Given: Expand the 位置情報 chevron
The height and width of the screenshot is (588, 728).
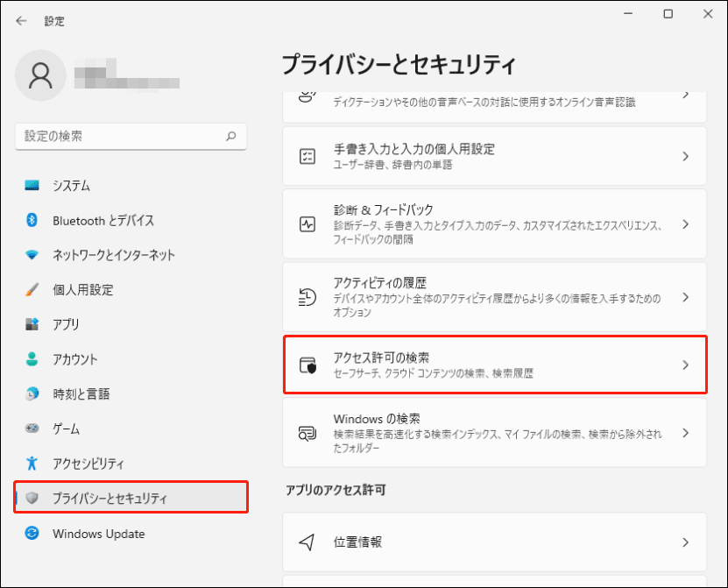Looking at the screenshot, I should click(x=685, y=542).
